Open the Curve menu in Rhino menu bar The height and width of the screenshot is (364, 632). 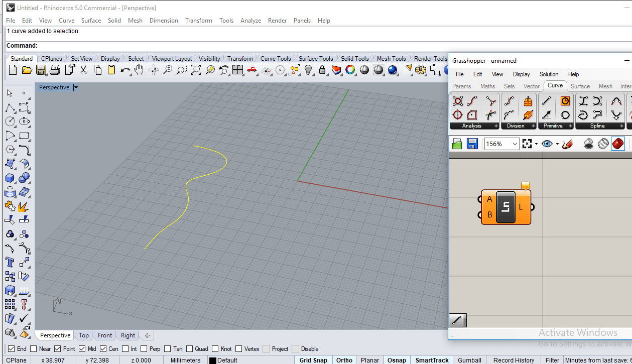[66, 21]
